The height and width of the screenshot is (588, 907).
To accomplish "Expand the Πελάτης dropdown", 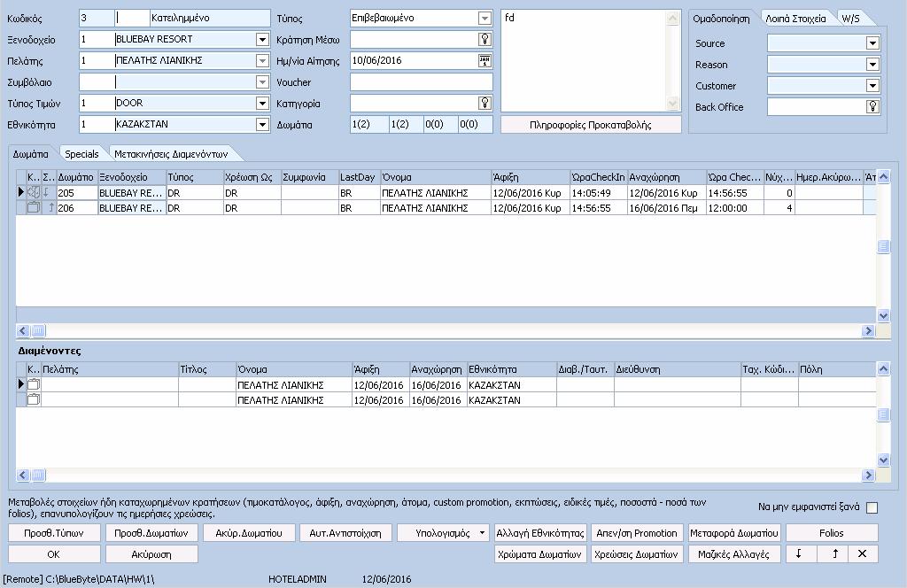I will click(x=262, y=61).
